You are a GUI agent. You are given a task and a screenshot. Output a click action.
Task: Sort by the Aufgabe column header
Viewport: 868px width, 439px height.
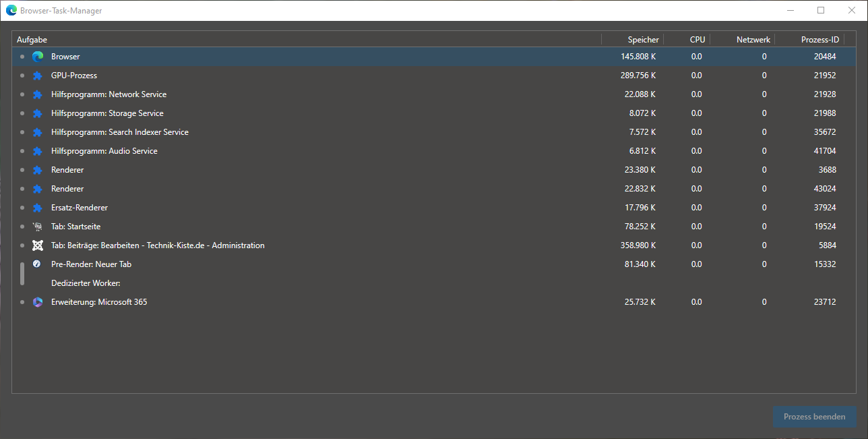(x=32, y=40)
